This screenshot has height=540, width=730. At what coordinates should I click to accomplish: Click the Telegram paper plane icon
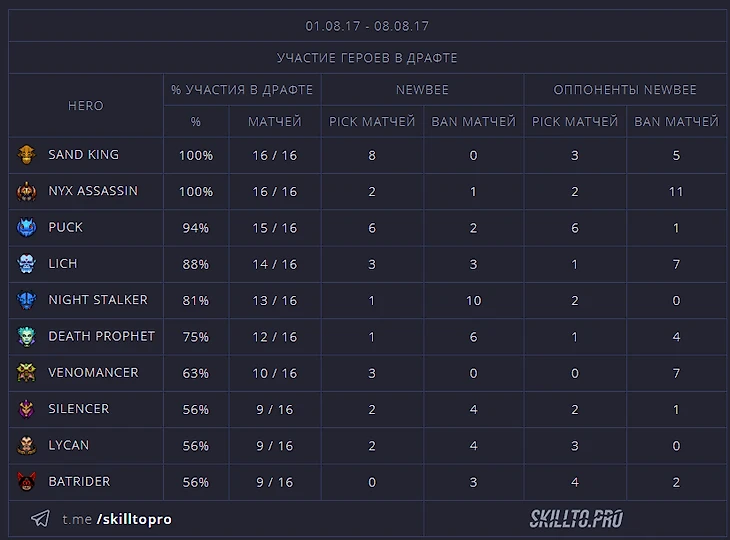click(40, 519)
